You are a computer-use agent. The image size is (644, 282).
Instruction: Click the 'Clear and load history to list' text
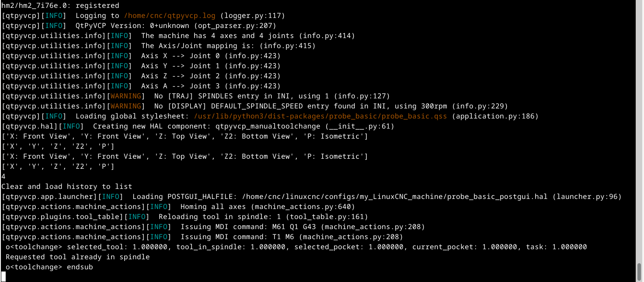pos(67,187)
